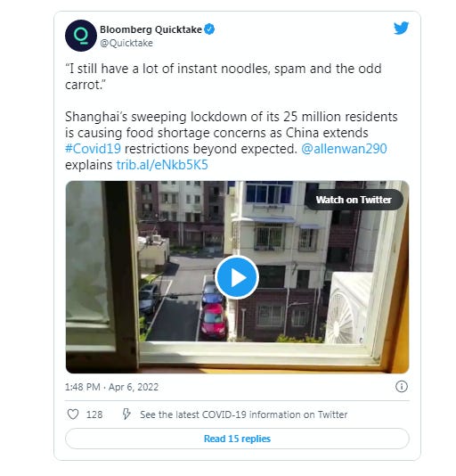Open the trib.al/eNkb5K5 link

coord(162,165)
